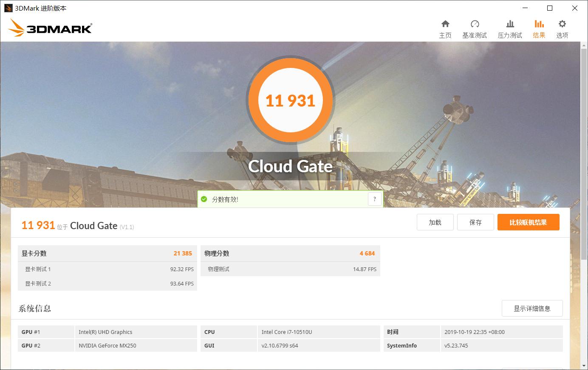Click the GPU #2 NVIDIA GeForce MX250 entry
Viewport: 588px width, 370px height.
pos(107,345)
